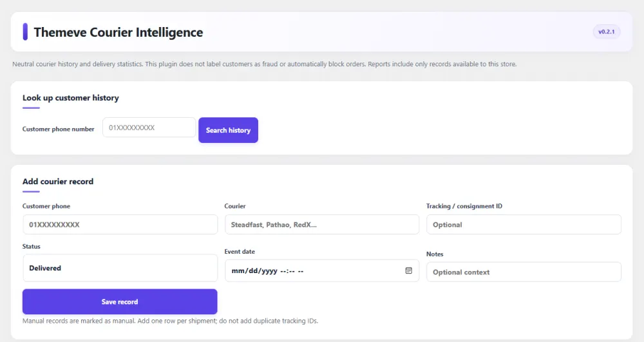Viewport: 644px width, 342px height.
Task: Select the Tracking / consignment ID field
Action: (524, 225)
